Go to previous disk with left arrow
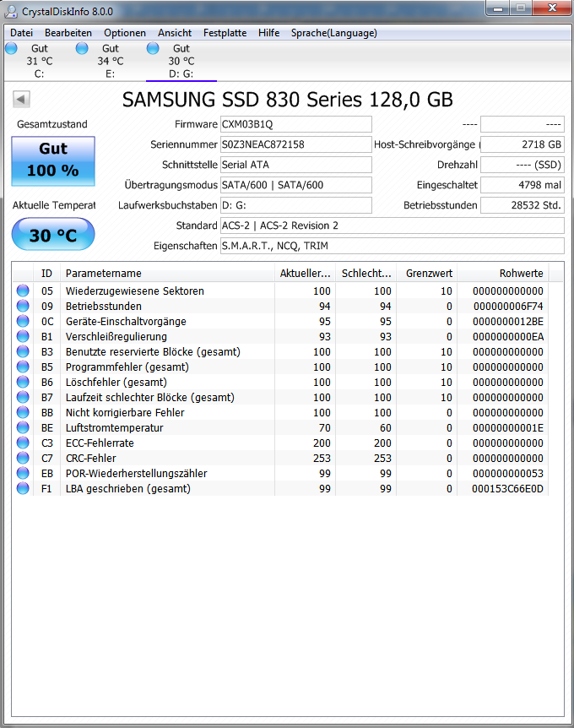 coord(21,99)
